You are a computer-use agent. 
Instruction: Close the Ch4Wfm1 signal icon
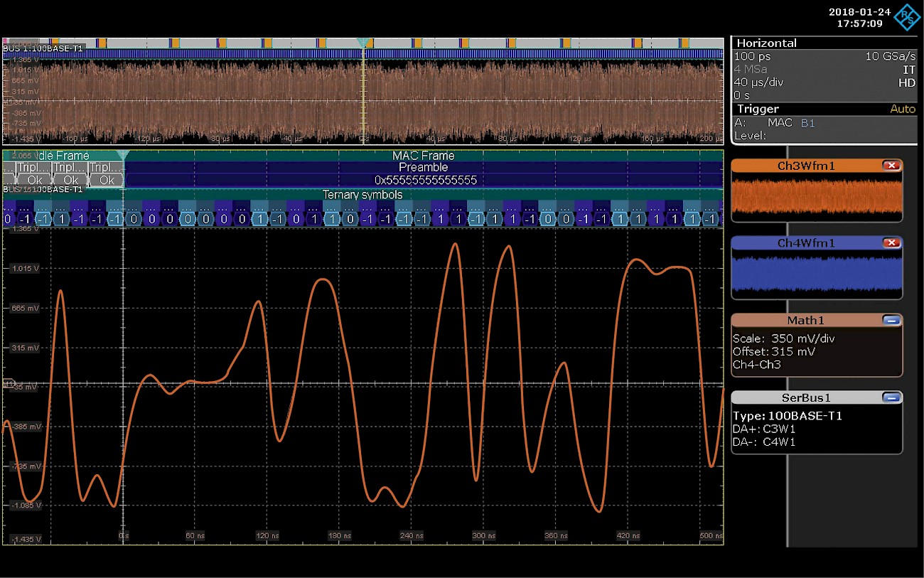(x=891, y=243)
